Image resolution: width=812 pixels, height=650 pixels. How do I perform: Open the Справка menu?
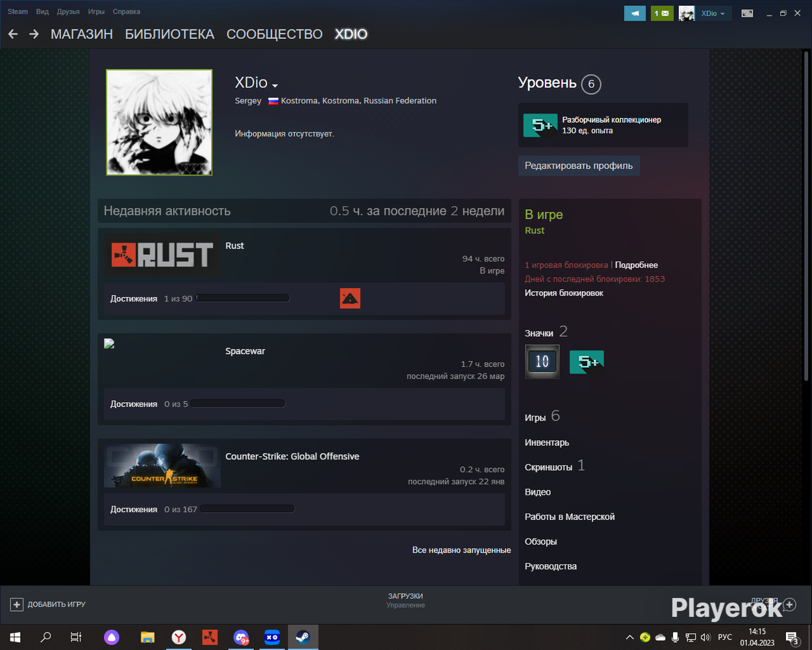click(x=126, y=12)
